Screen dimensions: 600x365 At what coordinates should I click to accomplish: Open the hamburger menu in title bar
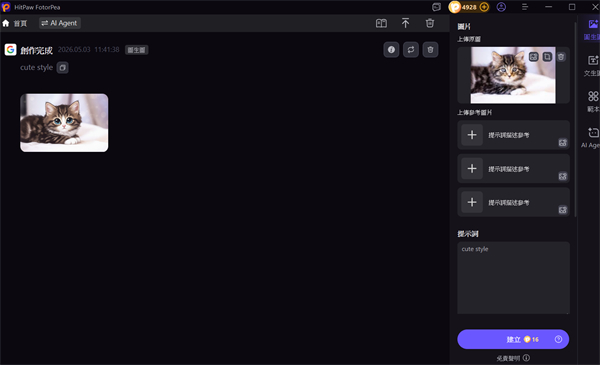[525, 7]
